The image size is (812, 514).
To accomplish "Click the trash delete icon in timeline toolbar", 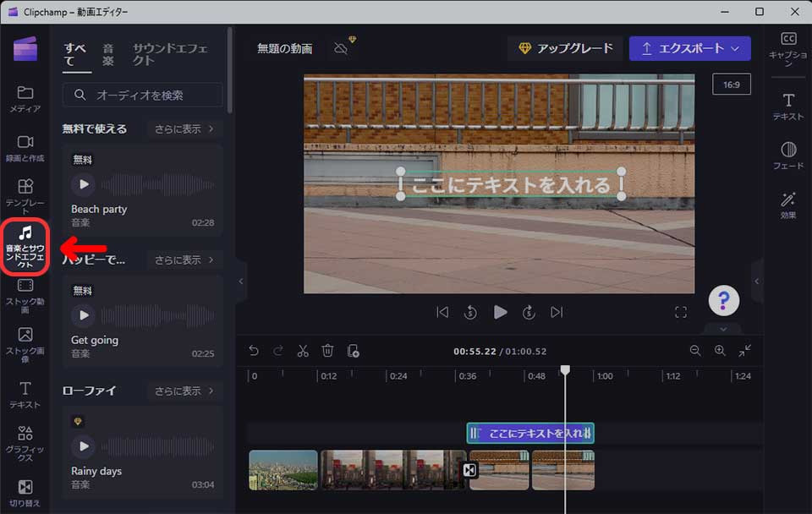I will tap(328, 351).
